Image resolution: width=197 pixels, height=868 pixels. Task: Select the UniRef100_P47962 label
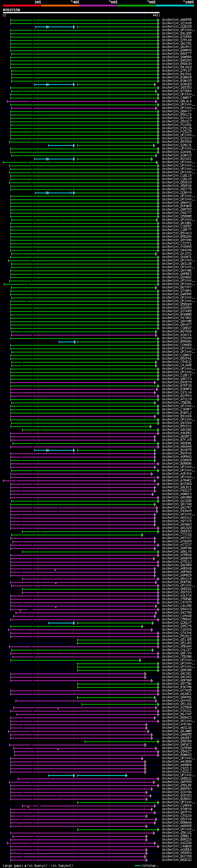177,318
